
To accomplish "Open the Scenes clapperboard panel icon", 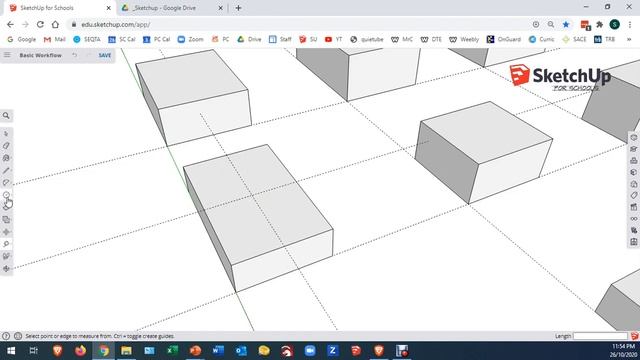I will pyautogui.click(x=633, y=207).
